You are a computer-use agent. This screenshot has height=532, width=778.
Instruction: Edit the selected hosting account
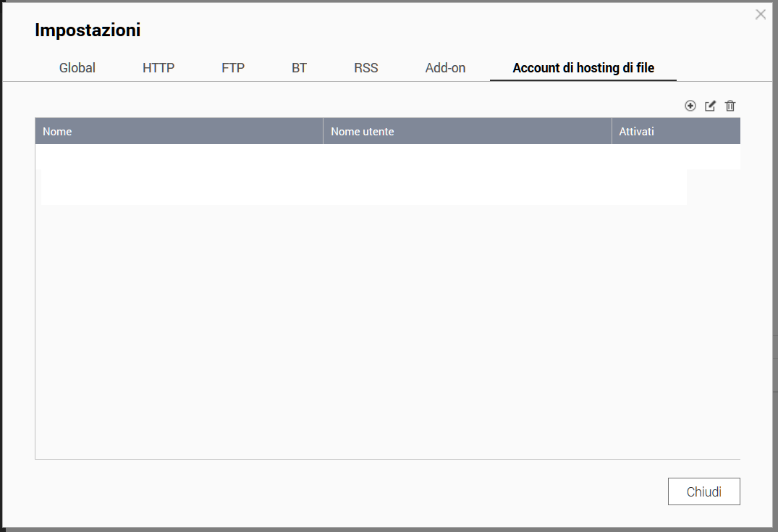point(710,106)
